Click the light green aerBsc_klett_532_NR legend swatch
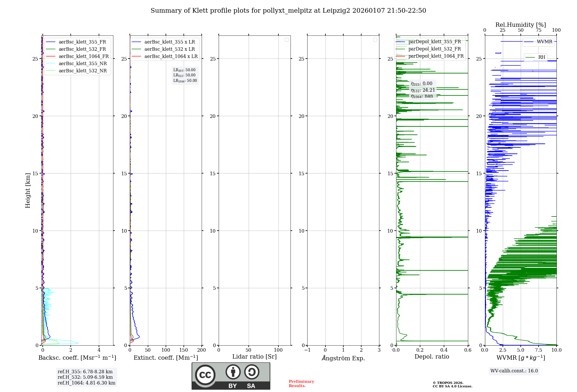Image resolution: width=577 pixels, height=392 pixels. click(x=50, y=71)
